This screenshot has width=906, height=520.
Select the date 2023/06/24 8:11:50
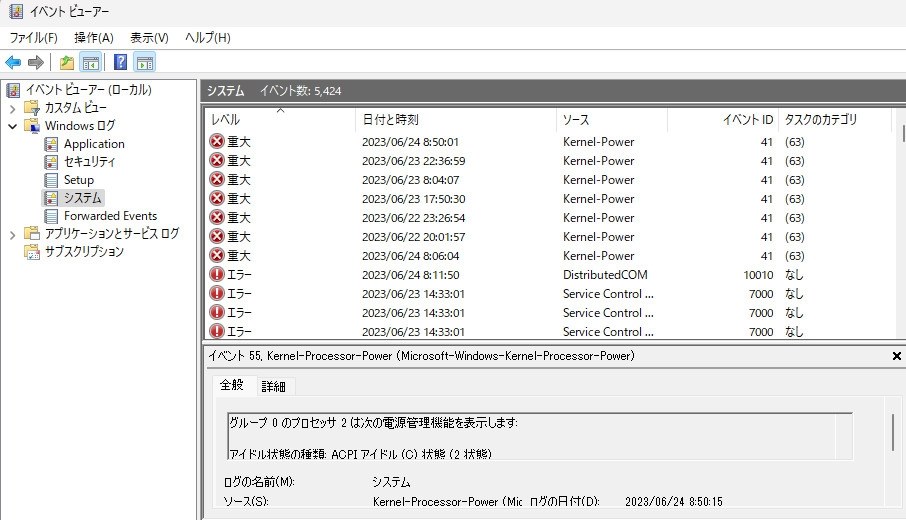pos(410,274)
